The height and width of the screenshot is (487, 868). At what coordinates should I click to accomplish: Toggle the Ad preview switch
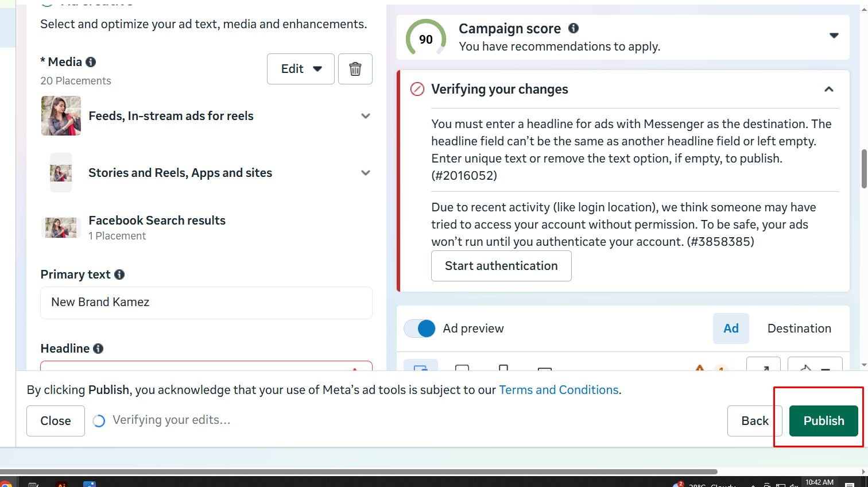(420, 328)
